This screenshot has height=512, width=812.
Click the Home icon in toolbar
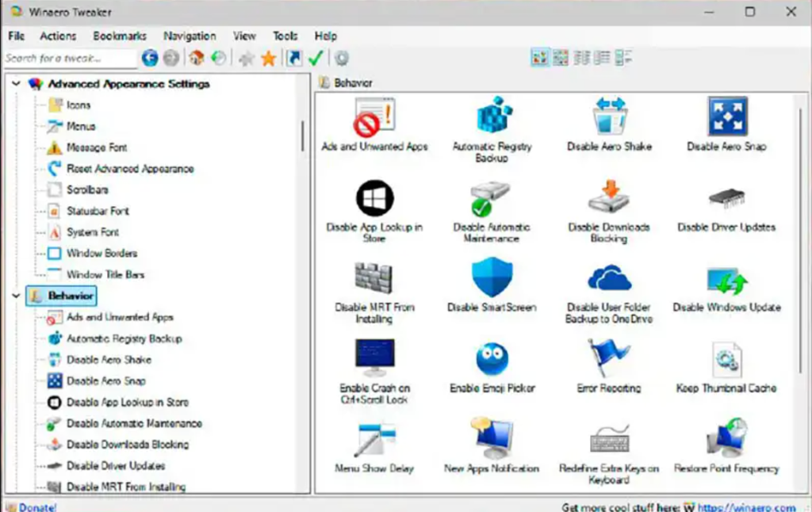pyautogui.click(x=196, y=58)
